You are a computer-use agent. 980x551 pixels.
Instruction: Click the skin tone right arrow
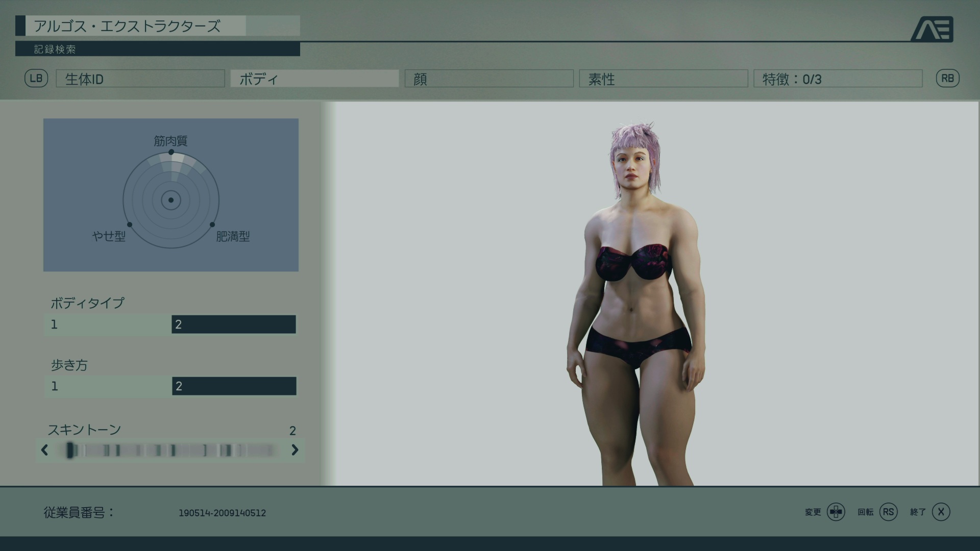(x=295, y=450)
